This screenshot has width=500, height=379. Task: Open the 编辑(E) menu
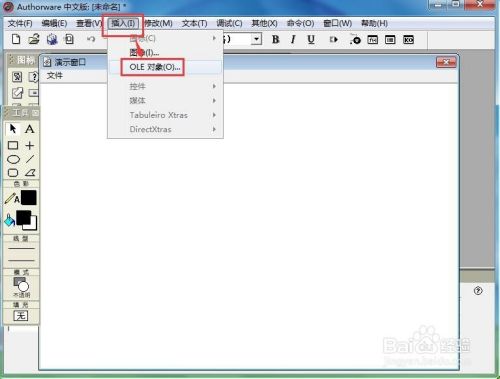tap(54, 23)
